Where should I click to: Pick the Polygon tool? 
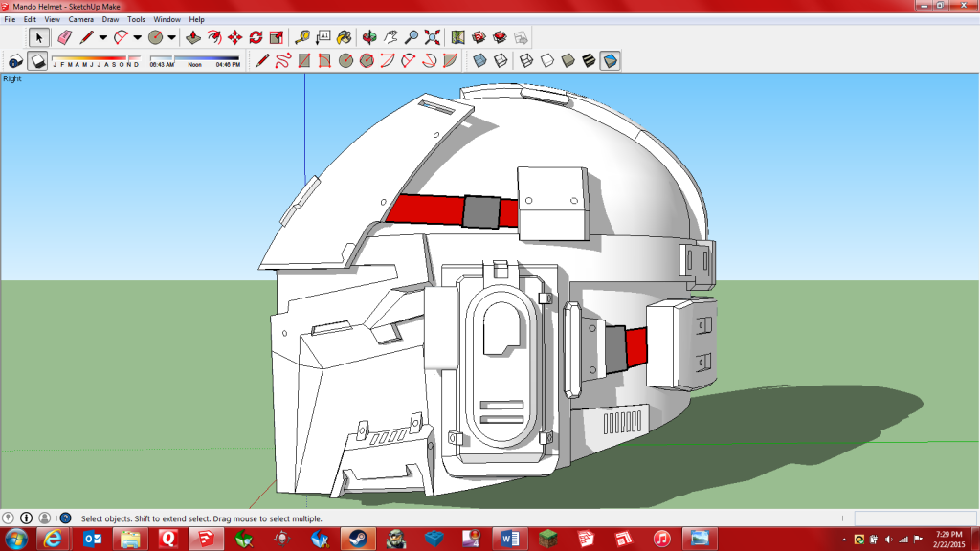pos(367,60)
